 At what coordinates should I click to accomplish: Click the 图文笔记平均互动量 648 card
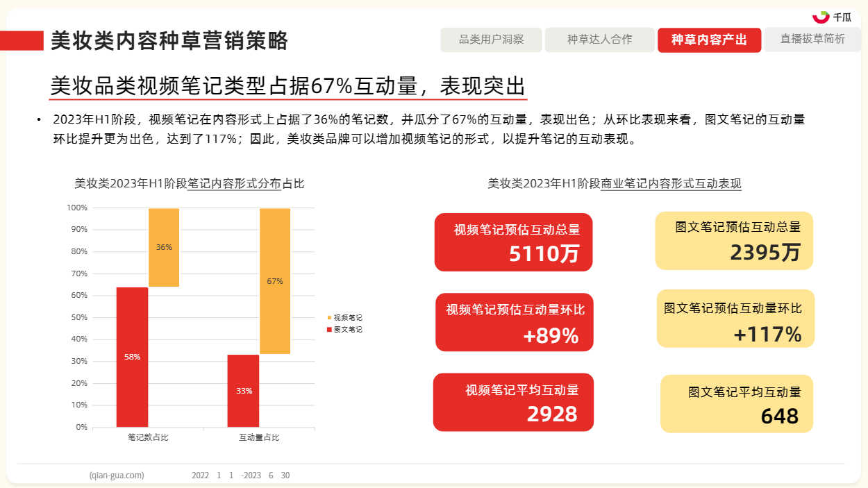(737, 404)
